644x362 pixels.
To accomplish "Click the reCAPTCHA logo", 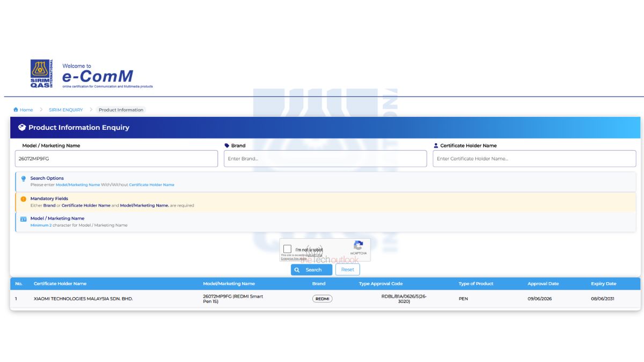I will [x=358, y=246].
